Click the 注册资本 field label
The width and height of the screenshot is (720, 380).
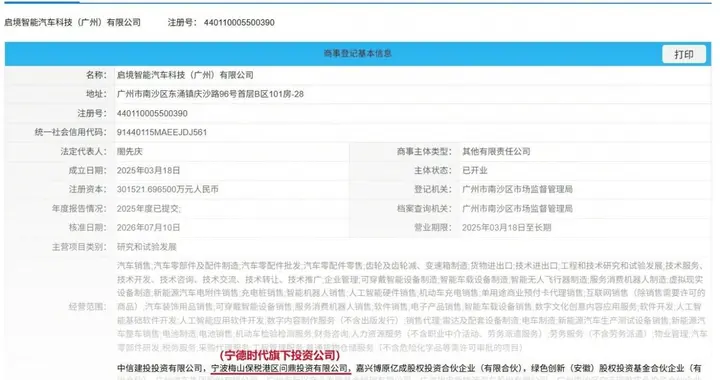[88, 189]
